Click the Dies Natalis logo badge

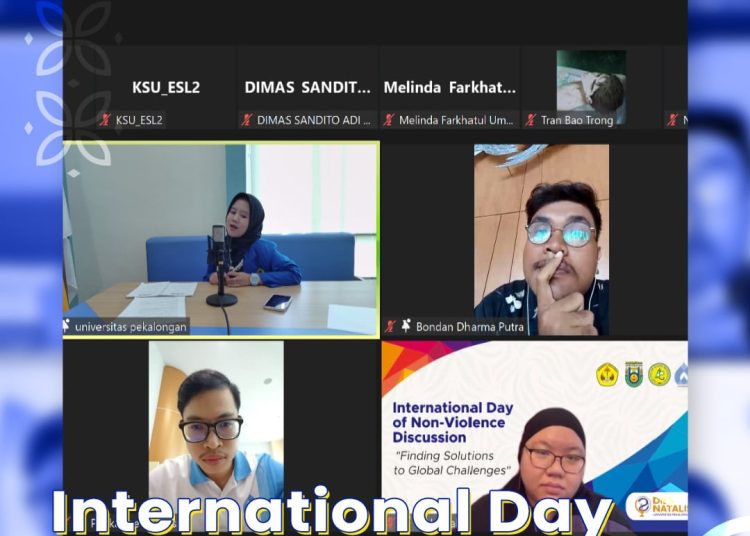(x=659, y=507)
